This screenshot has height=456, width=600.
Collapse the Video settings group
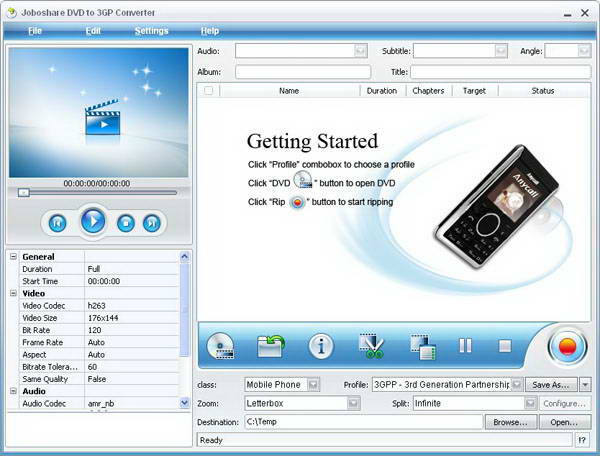click(x=13, y=293)
